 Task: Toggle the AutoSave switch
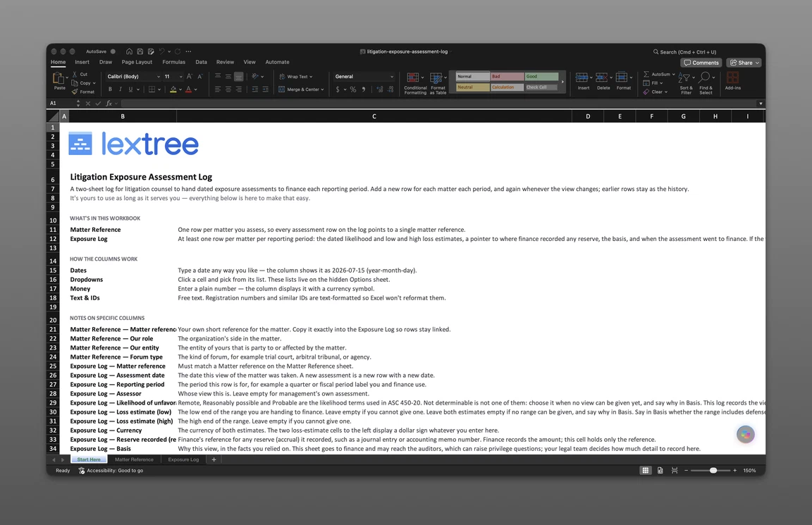click(113, 51)
